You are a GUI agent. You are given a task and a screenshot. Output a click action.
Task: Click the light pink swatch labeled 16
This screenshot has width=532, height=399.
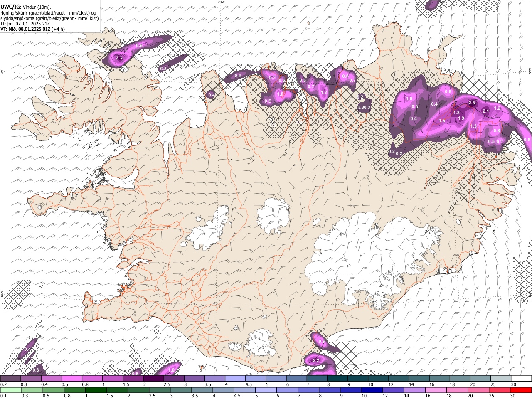coord(436,390)
